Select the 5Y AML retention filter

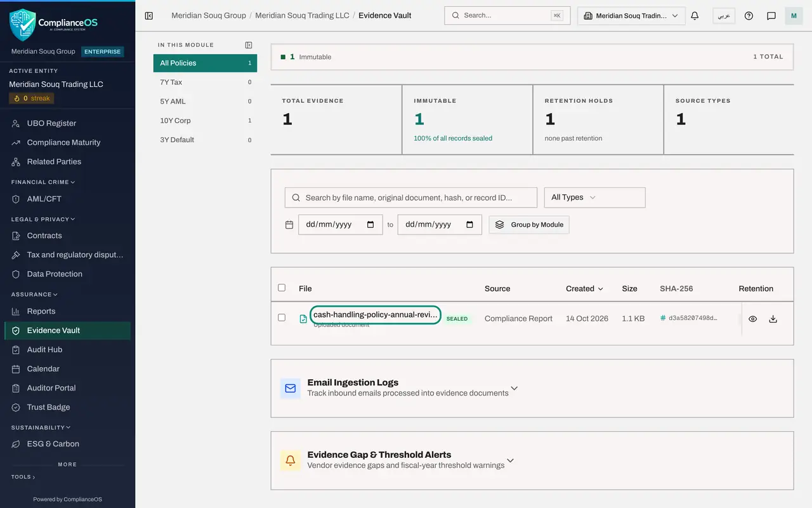205,102
